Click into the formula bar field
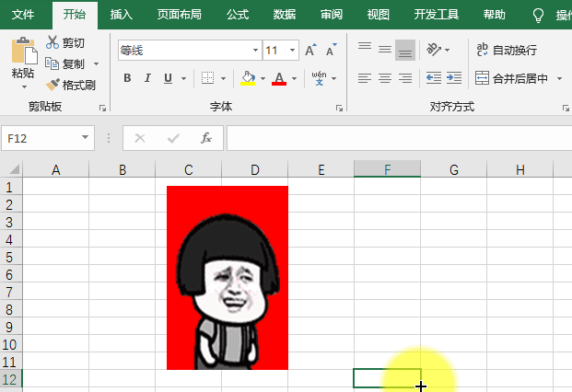This screenshot has height=392, width=572. [399, 138]
